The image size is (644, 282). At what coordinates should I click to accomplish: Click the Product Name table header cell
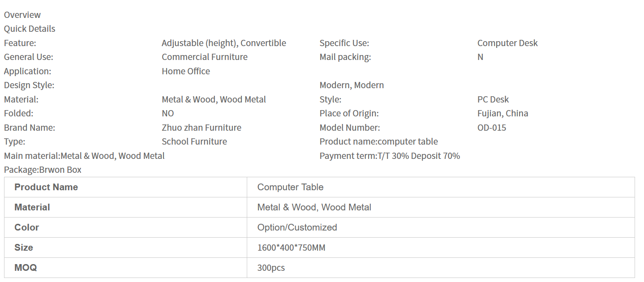pyautogui.click(x=46, y=187)
